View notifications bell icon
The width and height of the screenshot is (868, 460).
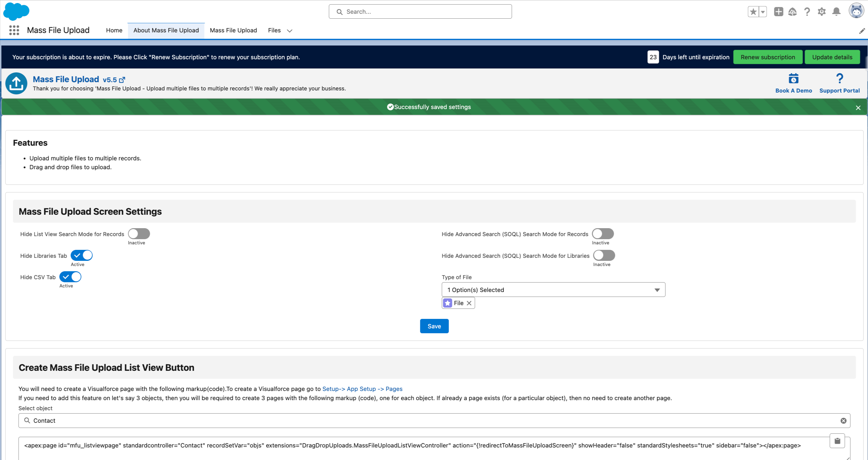click(x=836, y=12)
